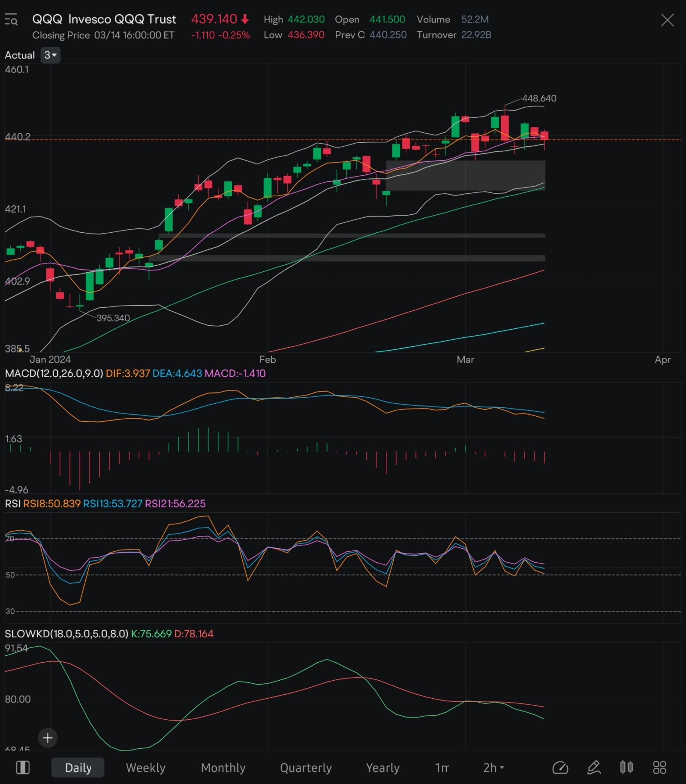Switch to the Yearly timeframe tab
This screenshot has height=784, width=686.
(x=382, y=767)
